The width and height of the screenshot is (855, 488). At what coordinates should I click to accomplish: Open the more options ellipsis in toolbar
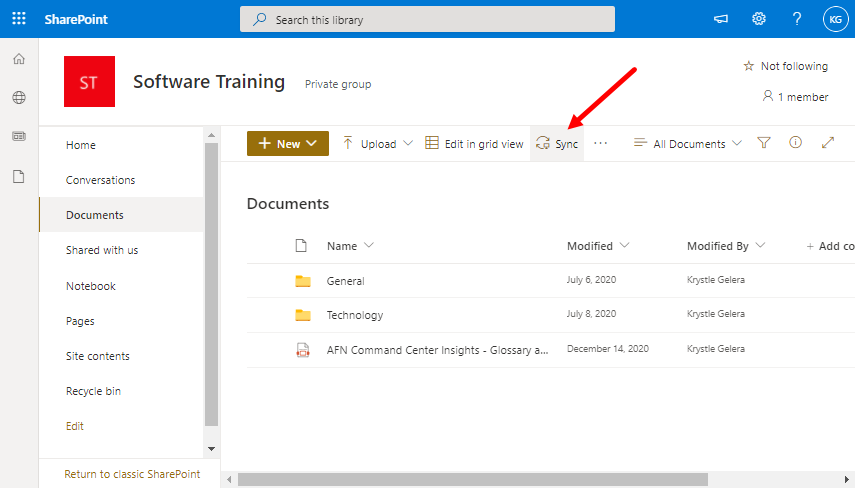600,143
